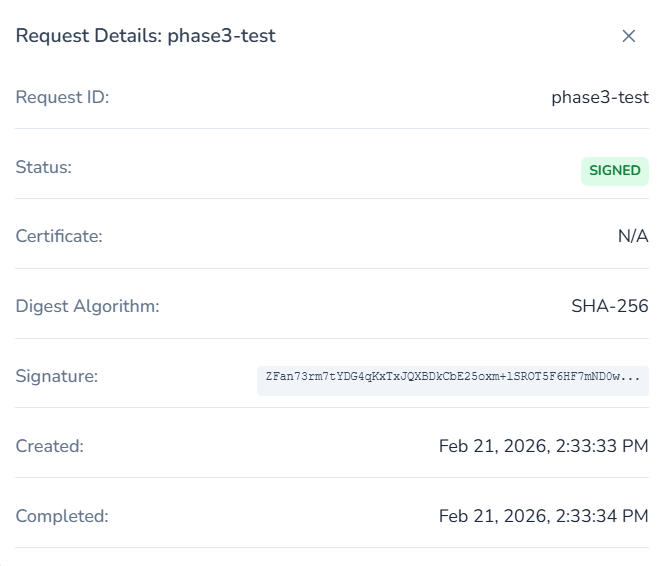The image size is (660, 566).
Task: Select the truncated signature code box
Action: [452, 380]
